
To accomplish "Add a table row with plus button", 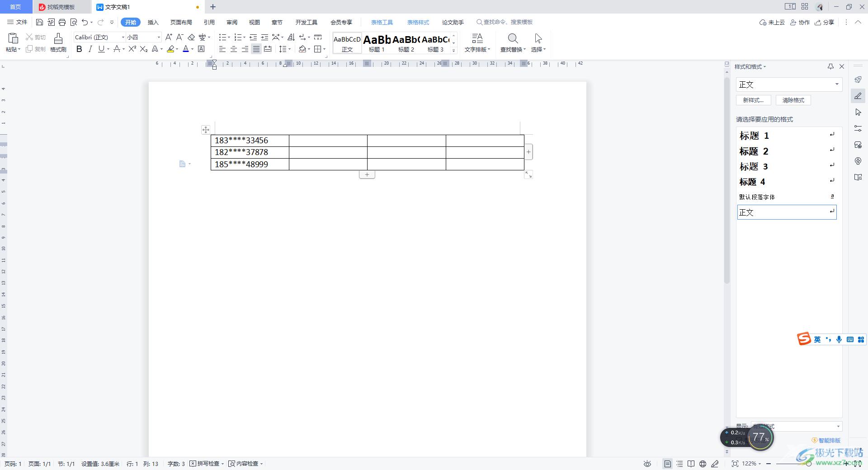I will point(367,174).
